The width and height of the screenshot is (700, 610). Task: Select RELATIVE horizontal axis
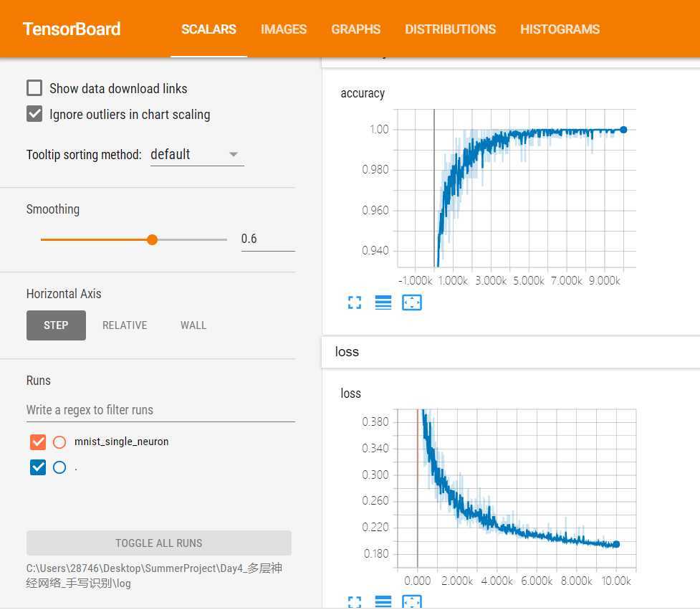(125, 325)
